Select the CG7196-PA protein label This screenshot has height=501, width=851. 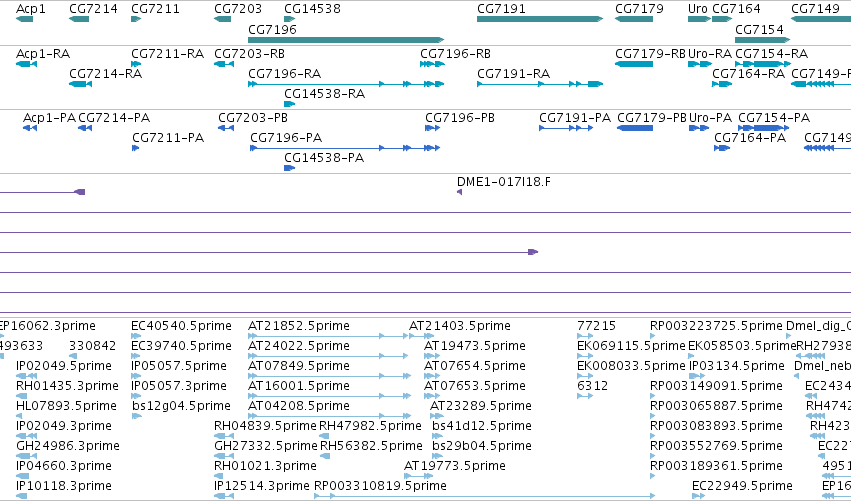pos(286,138)
